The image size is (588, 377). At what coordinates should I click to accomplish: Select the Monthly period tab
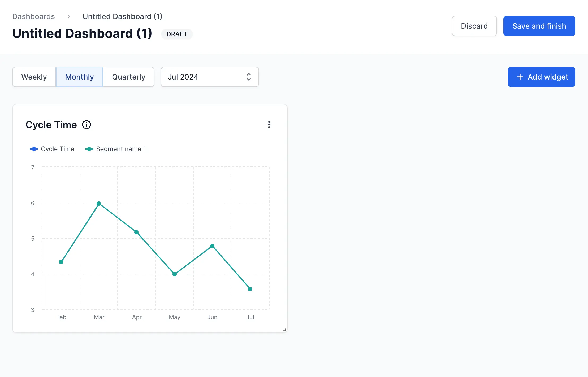(x=79, y=77)
